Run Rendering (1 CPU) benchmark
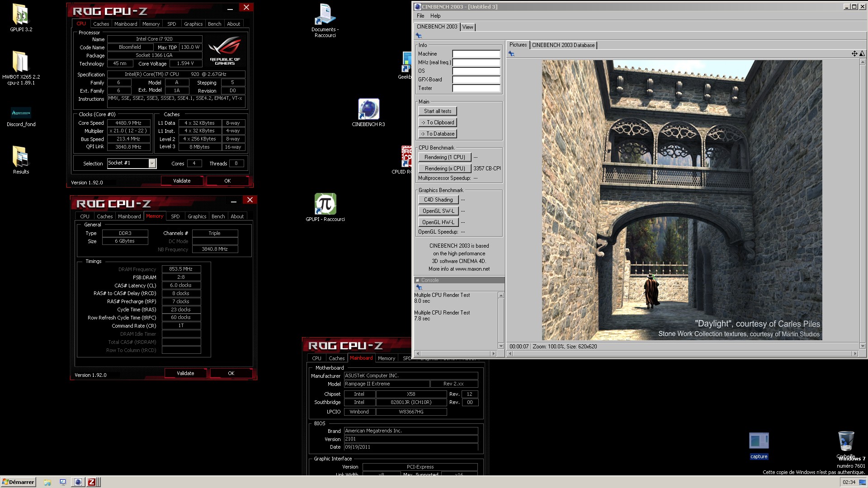 (x=445, y=157)
